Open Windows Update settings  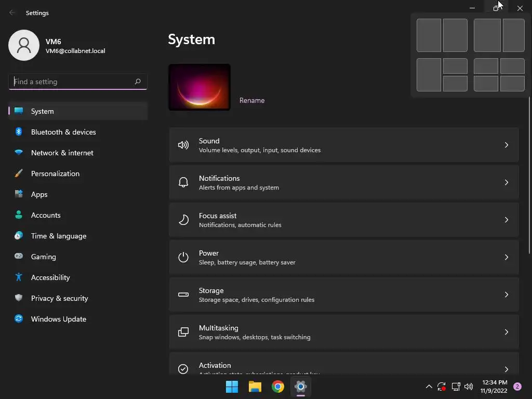[78, 319]
